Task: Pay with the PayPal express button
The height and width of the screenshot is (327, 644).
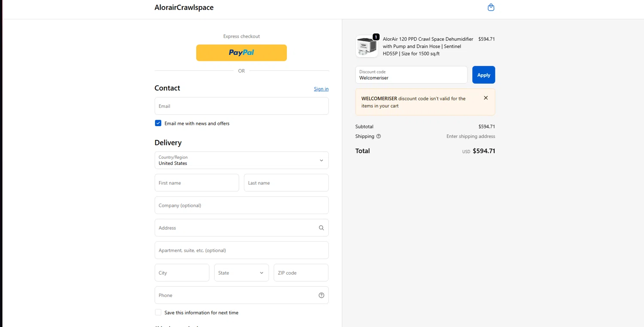Action: tap(241, 53)
